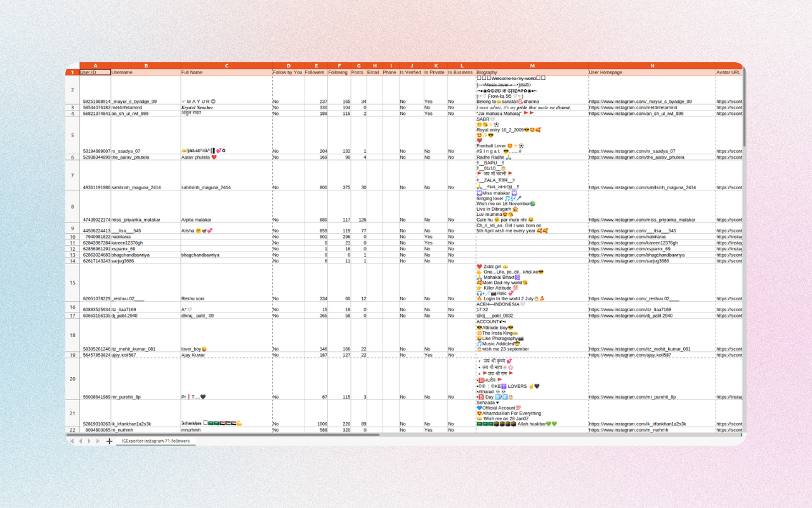
Task: Click the 'Avatar URL' header cell
Action: (x=729, y=72)
